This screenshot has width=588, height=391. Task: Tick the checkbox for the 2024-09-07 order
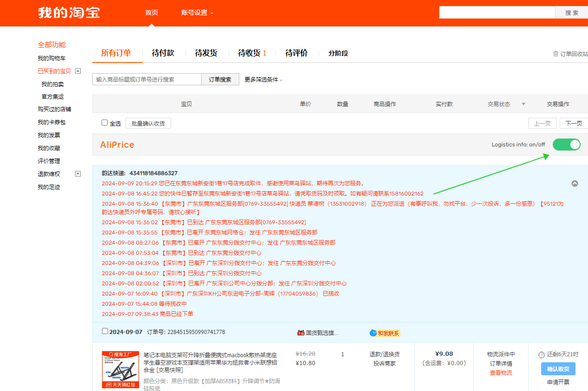(105, 331)
